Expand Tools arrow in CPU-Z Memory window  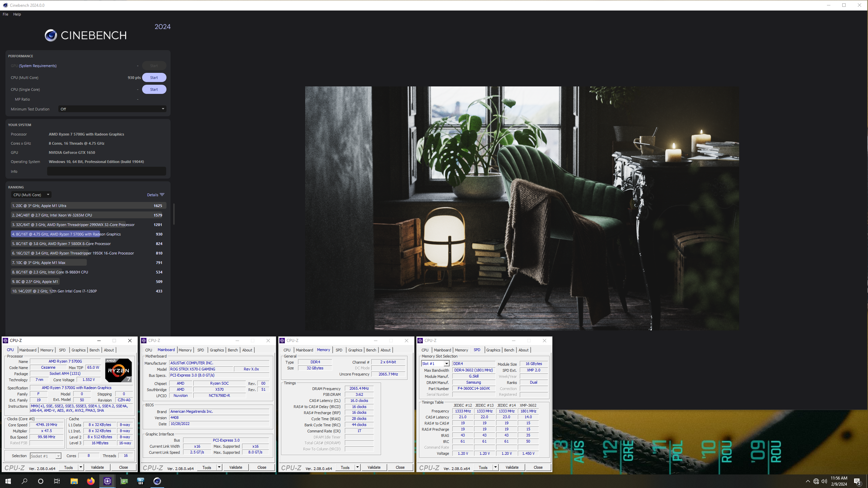click(x=357, y=467)
